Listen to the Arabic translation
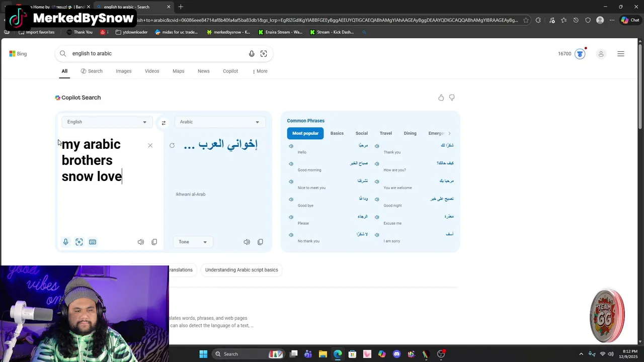Image resolution: width=644 pixels, height=362 pixels. [247, 242]
